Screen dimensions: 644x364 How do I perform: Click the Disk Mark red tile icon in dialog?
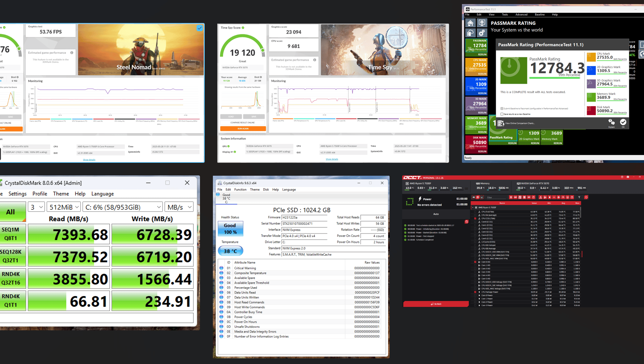coord(591,111)
